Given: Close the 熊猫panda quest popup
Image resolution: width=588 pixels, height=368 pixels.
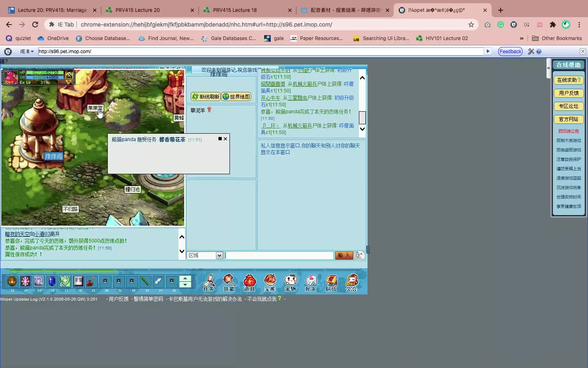Looking at the screenshot, I should 225,139.
